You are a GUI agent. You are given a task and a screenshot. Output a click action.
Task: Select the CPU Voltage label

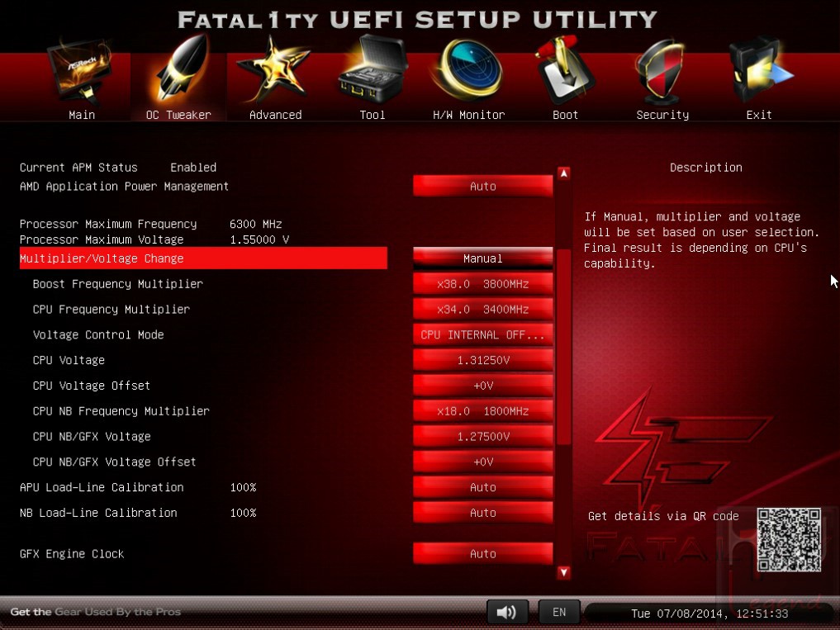pos(69,360)
